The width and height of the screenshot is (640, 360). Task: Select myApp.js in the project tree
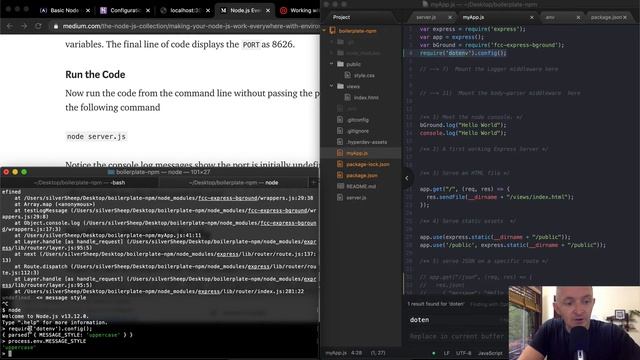357,153
